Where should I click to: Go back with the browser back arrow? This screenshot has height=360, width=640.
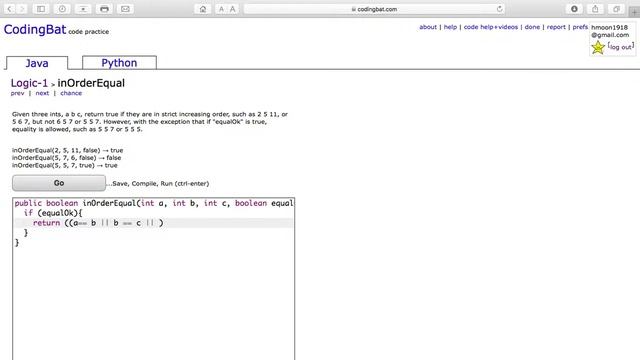(9, 9)
